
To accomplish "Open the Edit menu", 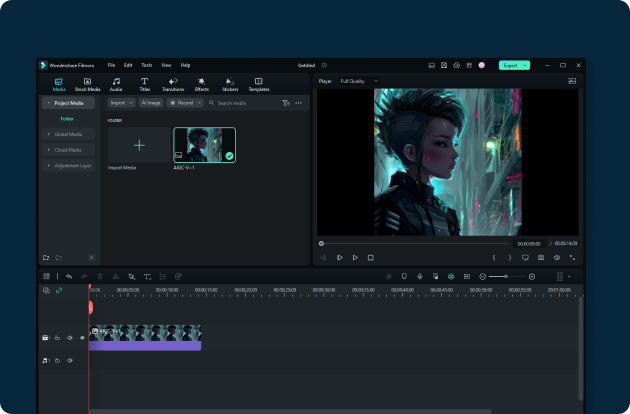I will 128,65.
